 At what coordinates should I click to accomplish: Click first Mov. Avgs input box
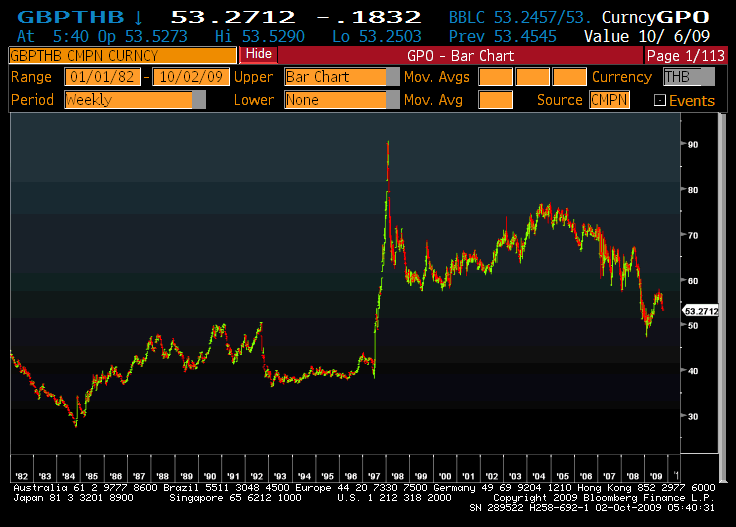point(495,76)
